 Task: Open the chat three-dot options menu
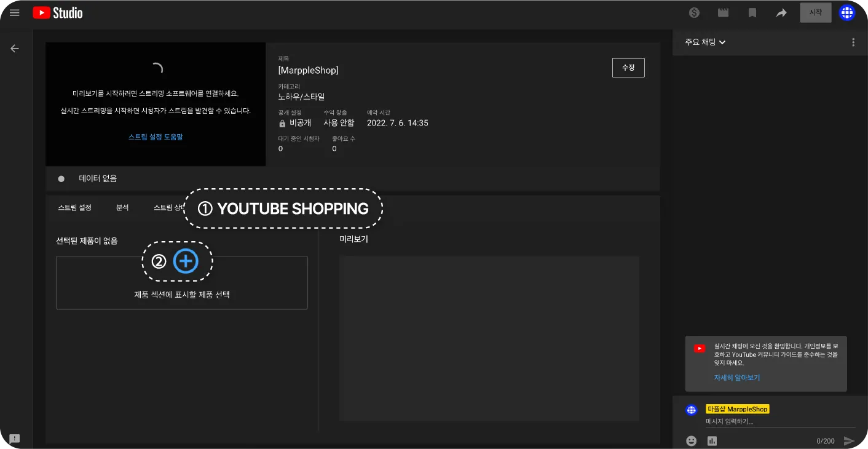point(853,42)
